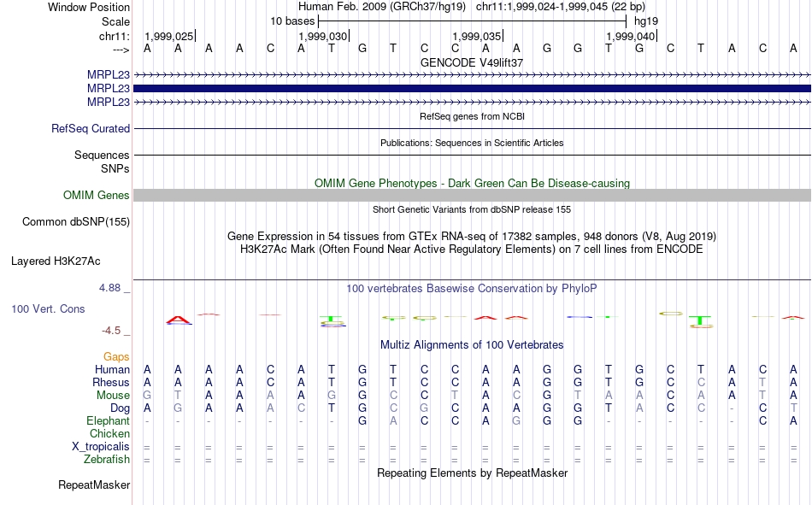Screen dimensions: 812x505
Task: Click the sequence direction arrow label
Action: 121,50
